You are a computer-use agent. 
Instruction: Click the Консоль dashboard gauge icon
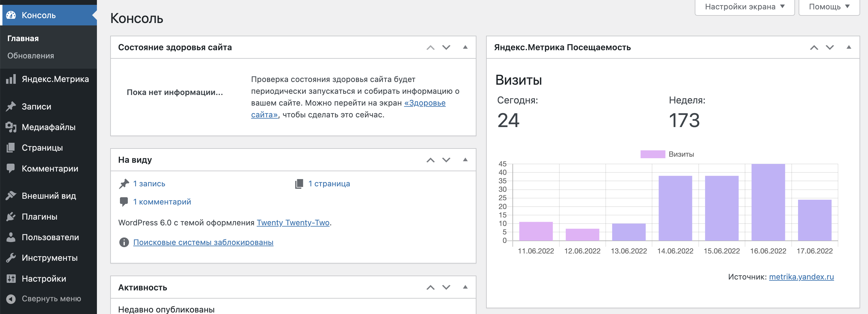point(11,15)
